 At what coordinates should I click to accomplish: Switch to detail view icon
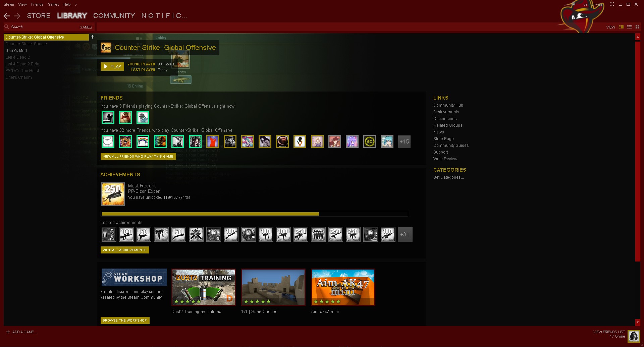[x=621, y=27]
